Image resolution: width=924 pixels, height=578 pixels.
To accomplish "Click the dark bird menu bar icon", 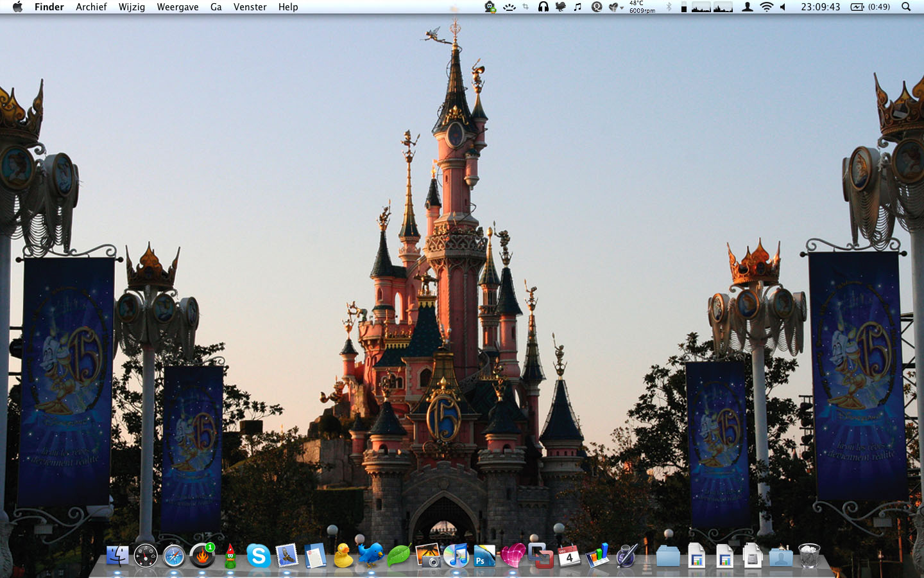I will [561, 7].
